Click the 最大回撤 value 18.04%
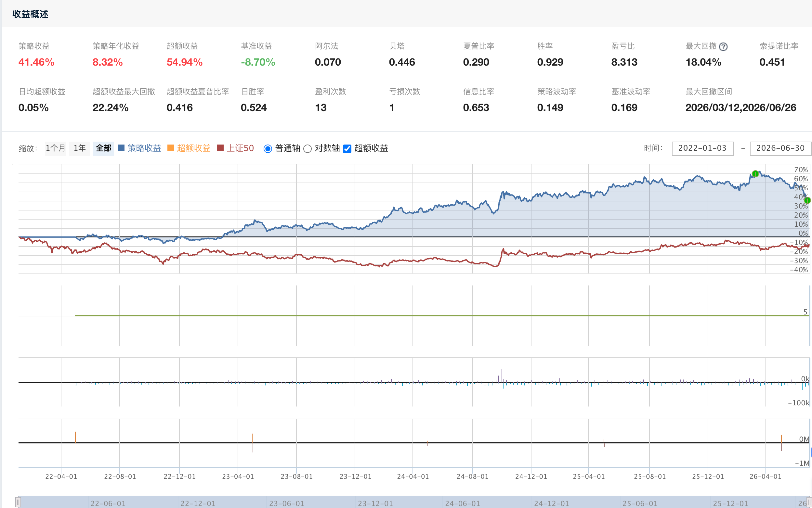 coord(703,62)
